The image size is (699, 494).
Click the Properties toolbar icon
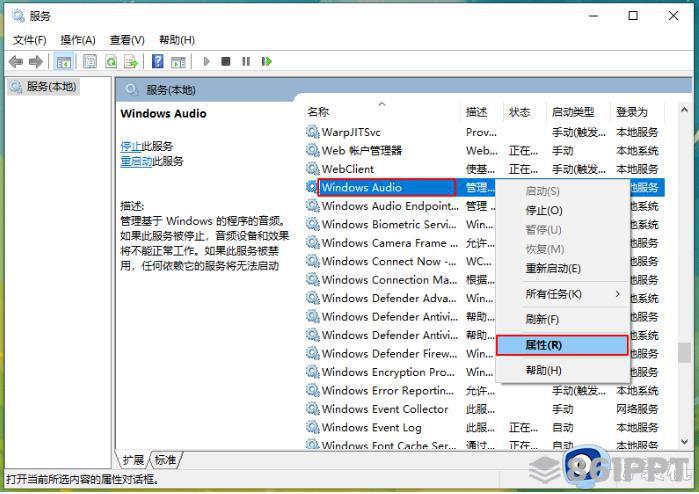click(90, 62)
